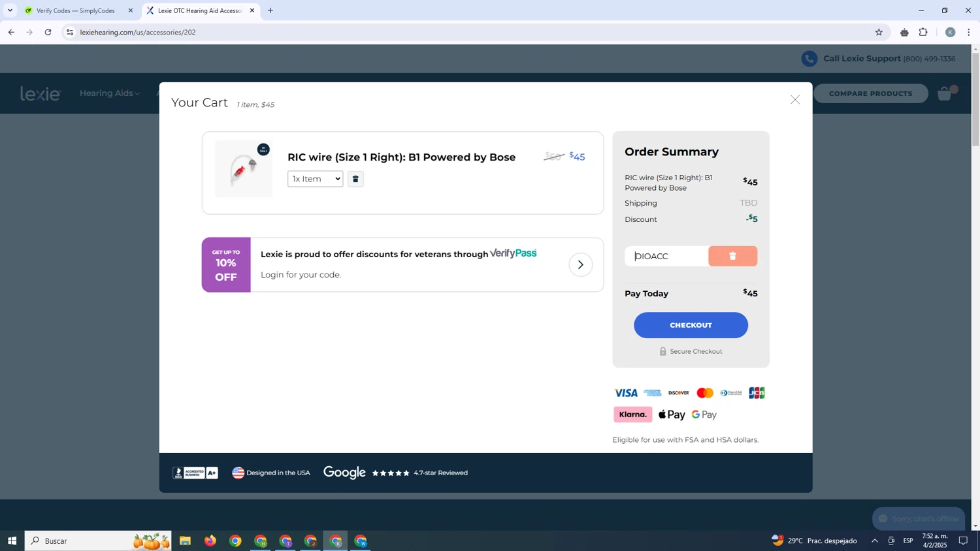
Task: Click the RIC wire product title in the cart
Action: coord(401,157)
